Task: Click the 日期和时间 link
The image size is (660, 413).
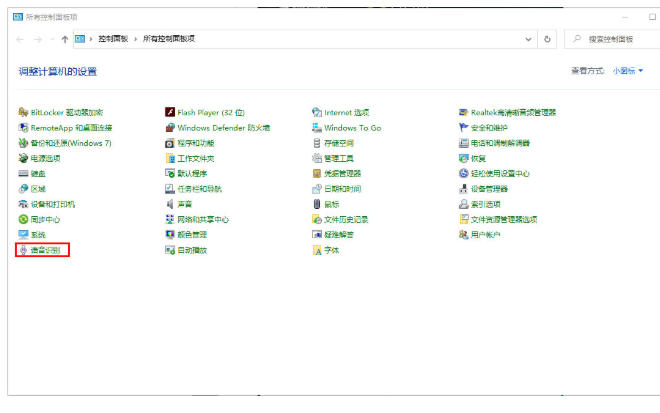Action: (342, 189)
